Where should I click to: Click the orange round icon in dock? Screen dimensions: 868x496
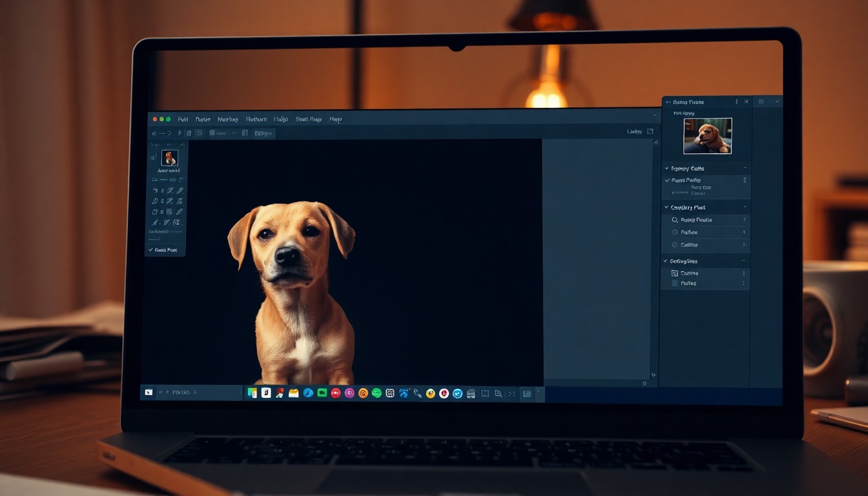(363, 393)
